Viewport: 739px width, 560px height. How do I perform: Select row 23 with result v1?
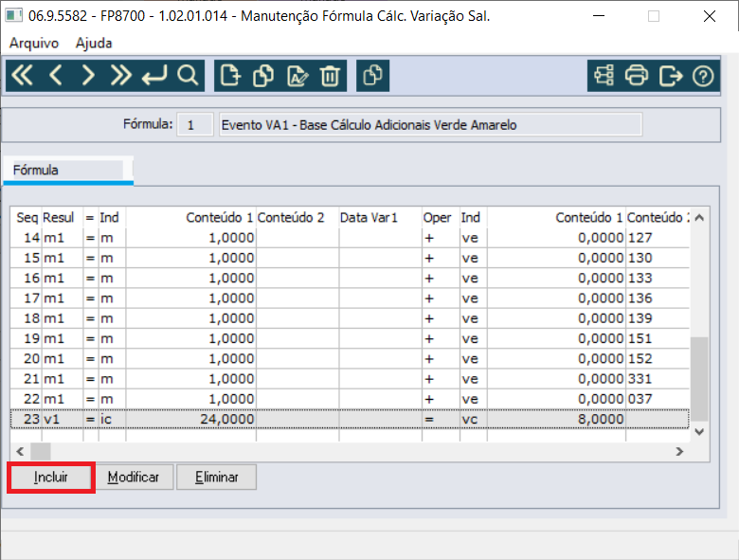point(350,419)
